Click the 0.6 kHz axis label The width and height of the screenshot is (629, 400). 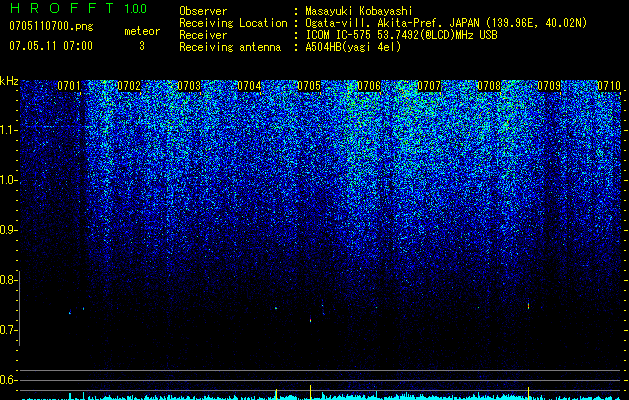coord(7,380)
